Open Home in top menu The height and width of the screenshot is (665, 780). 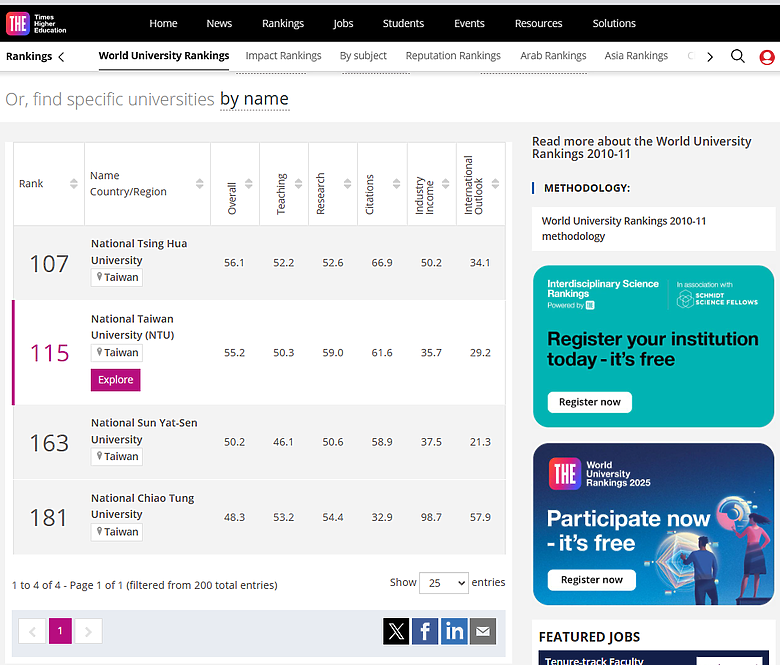pyautogui.click(x=163, y=23)
